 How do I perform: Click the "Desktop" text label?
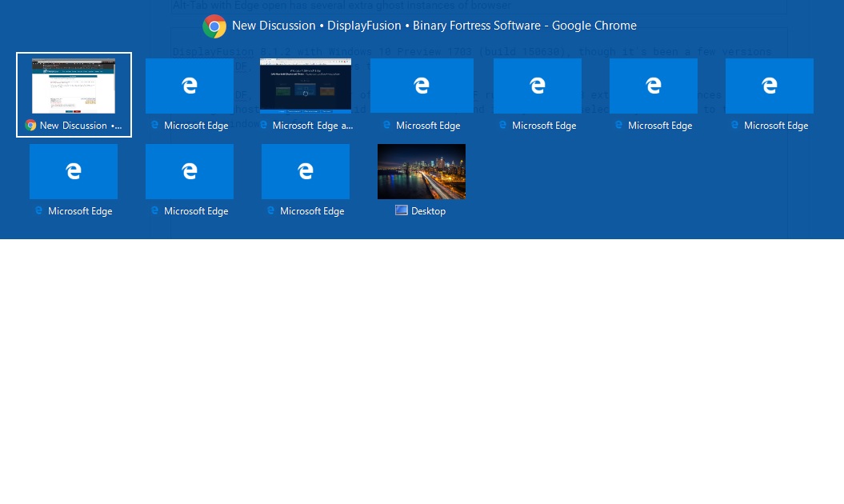[428, 211]
